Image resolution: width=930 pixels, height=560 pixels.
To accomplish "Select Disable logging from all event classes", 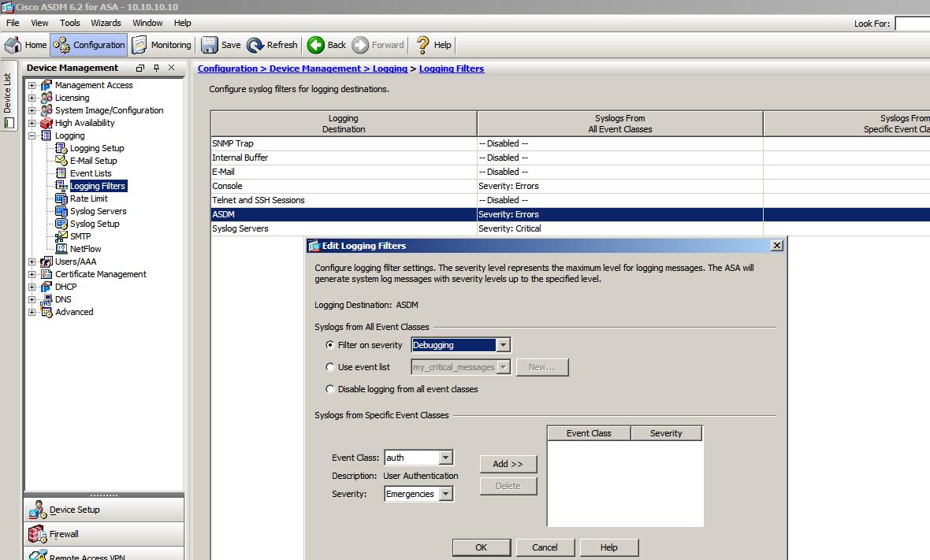I will 330,389.
